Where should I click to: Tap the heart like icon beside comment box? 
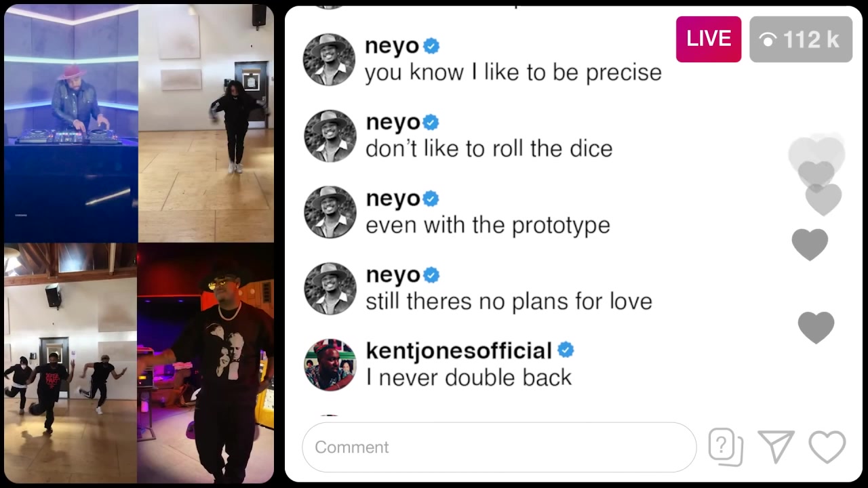[827, 447]
